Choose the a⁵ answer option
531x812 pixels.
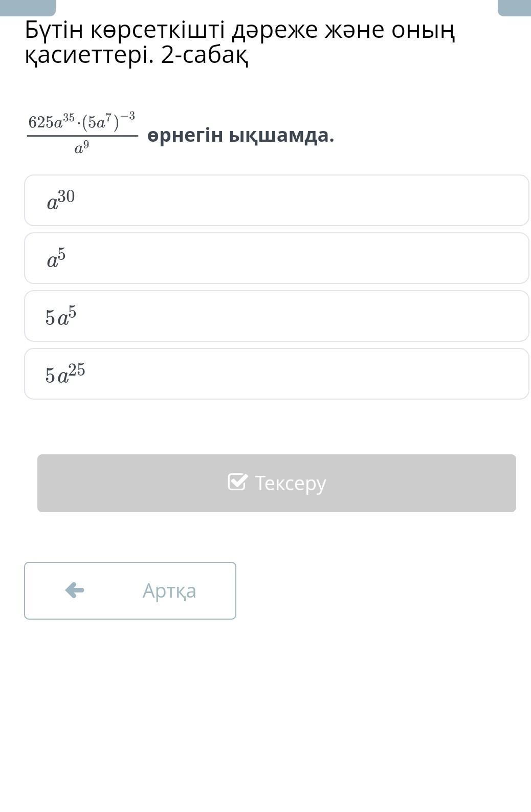276,258
